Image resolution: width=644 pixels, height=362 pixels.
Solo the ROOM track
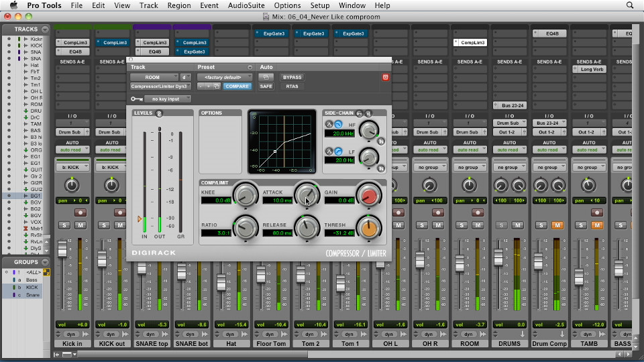[x=462, y=225]
